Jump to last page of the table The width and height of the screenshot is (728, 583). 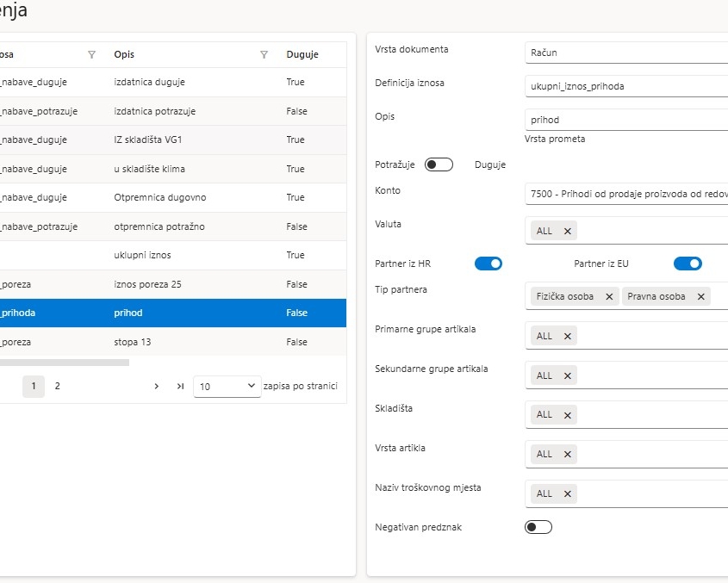pos(180,387)
